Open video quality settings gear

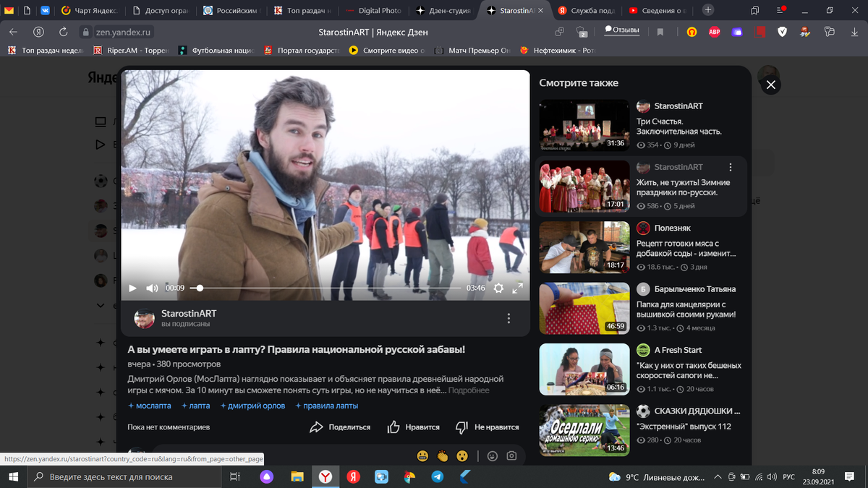498,288
